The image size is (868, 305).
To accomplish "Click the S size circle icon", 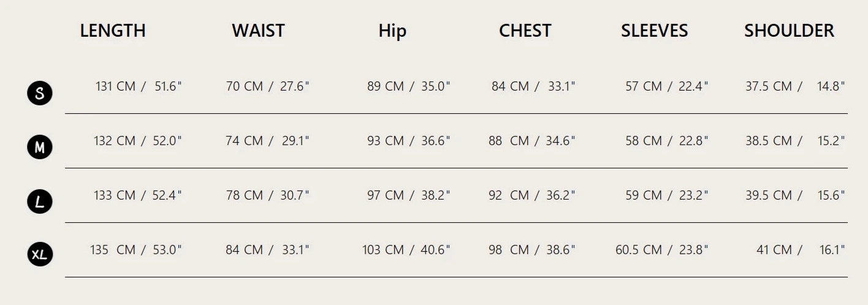I will tap(40, 93).
